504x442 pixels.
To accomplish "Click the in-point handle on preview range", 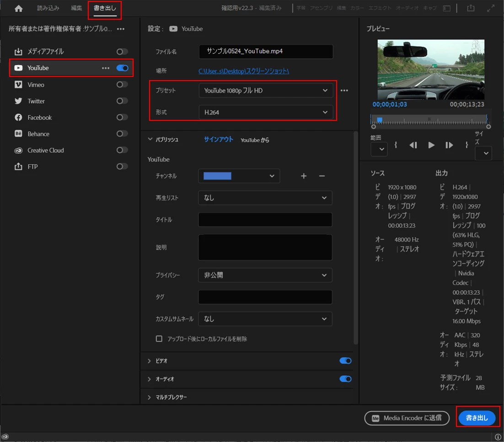I will [x=374, y=127].
